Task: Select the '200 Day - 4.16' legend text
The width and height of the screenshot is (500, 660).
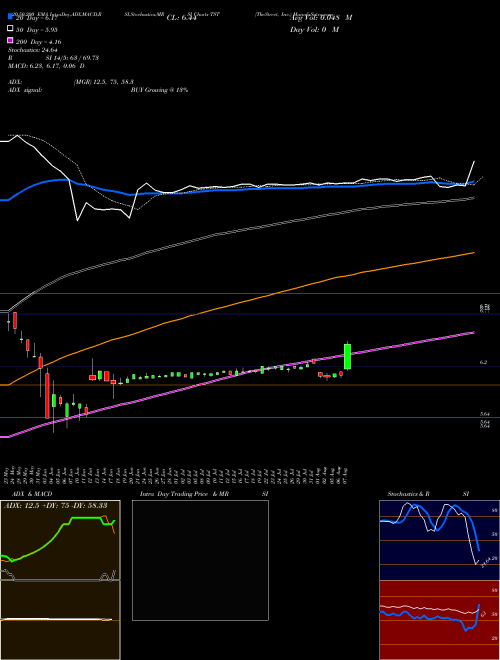Action: (x=38, y=42)
